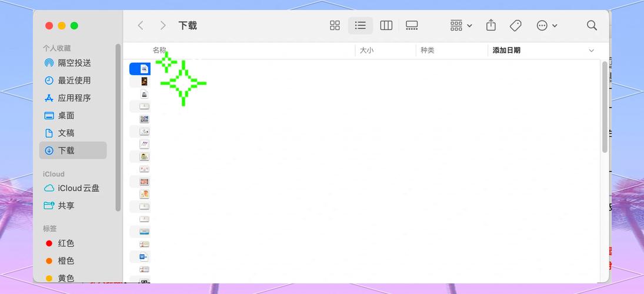The width and height of the screenshot is (644, 294).
Task: Open iCloud 云盘 in the sidebar
Action: point(73,188)
